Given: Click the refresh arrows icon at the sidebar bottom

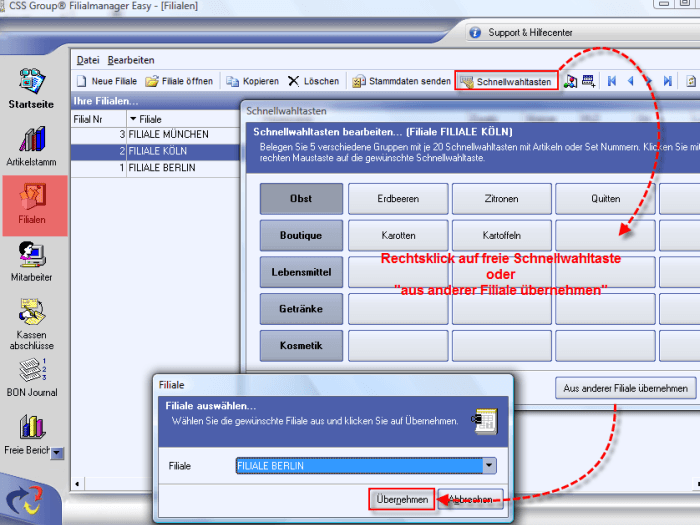Looking at the screenshot, I should [25, 500].
